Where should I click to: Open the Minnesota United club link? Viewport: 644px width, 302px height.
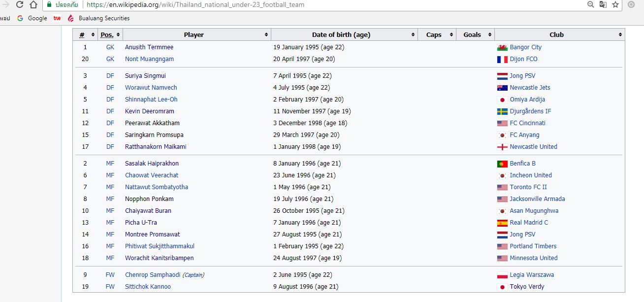(534, 258)
